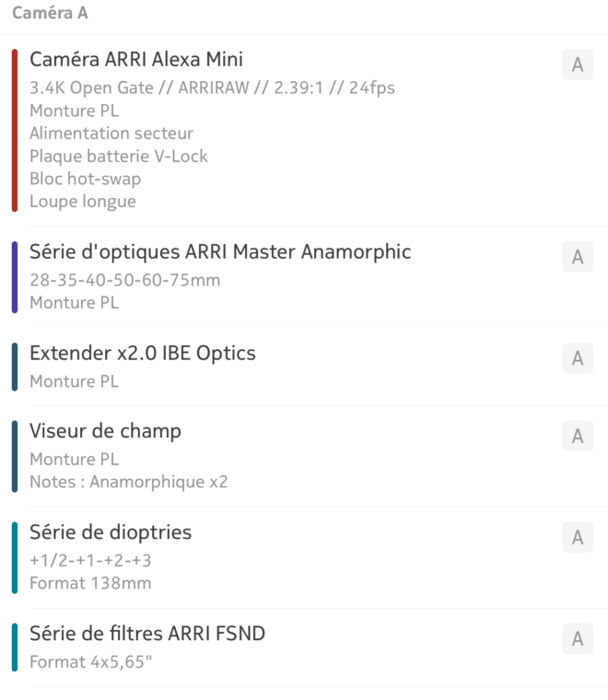Image resolution: width=608 pixels, height=700 pixels.
Task: Select the teal color bar of Série de dioptries
Action: [x=15, y=557]
